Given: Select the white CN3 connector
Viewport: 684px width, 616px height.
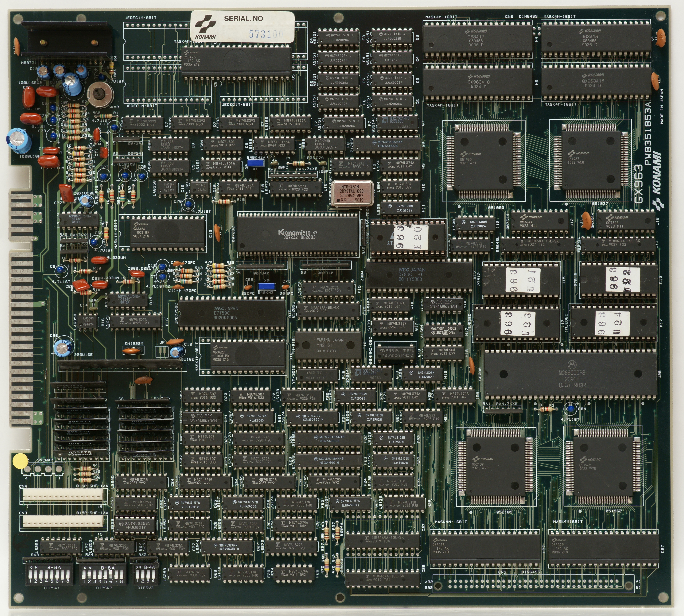Looking at the screenshot, I should point(62,521).
